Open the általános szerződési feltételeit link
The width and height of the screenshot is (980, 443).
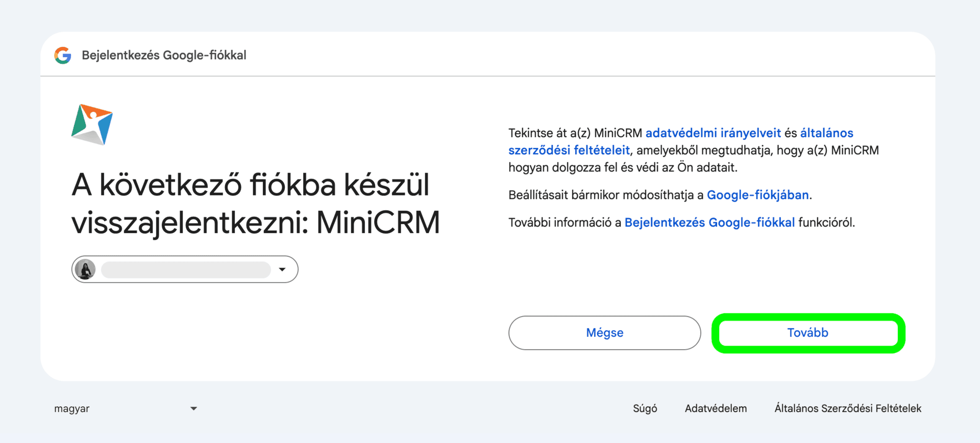point(569,151)
